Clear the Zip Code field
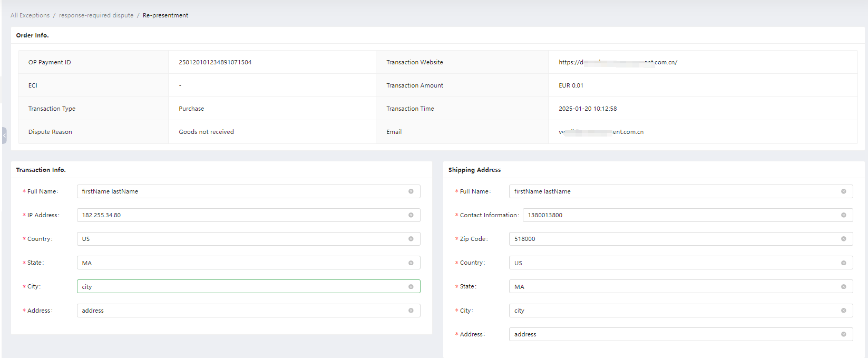 tap(844, 239)
